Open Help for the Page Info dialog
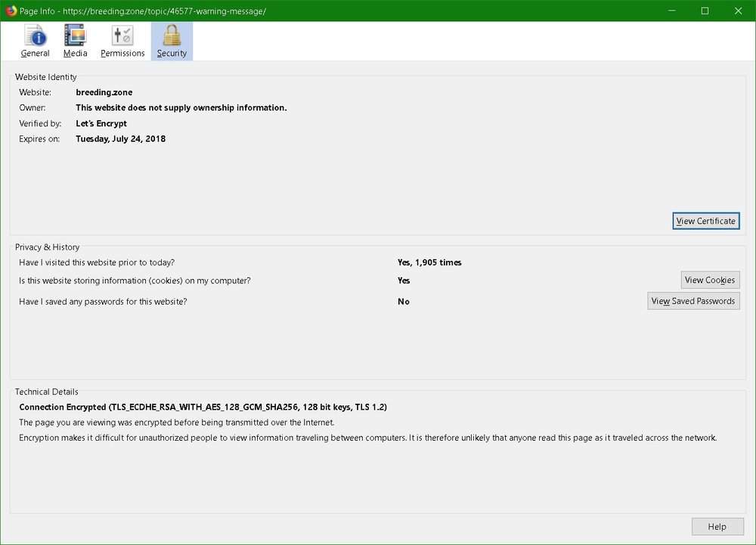756x545 pixels. [717, 527]
